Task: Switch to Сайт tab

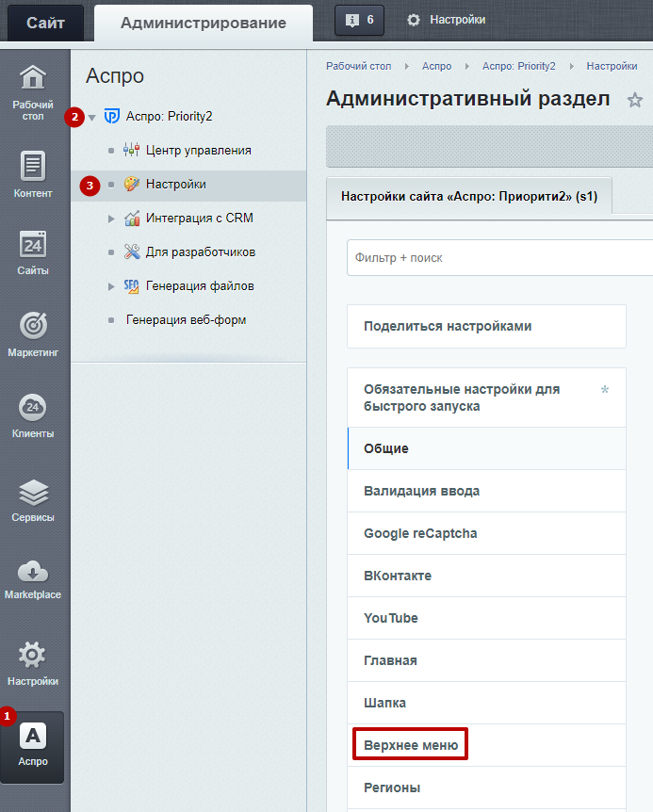Action: coord(45,23)
